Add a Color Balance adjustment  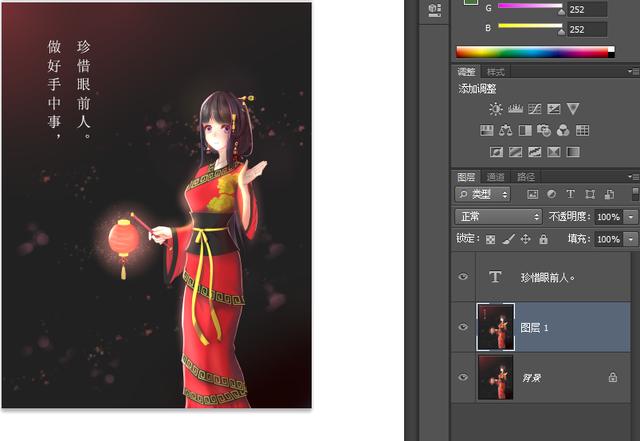tap(506, 130)
